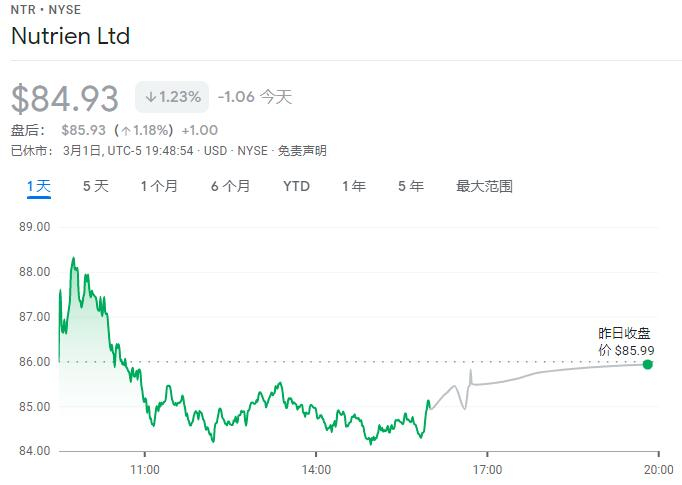Viewport: 682px width, 485px height.
Task: Click the down arrow in 1.23% badge
Action: [150, 97]
